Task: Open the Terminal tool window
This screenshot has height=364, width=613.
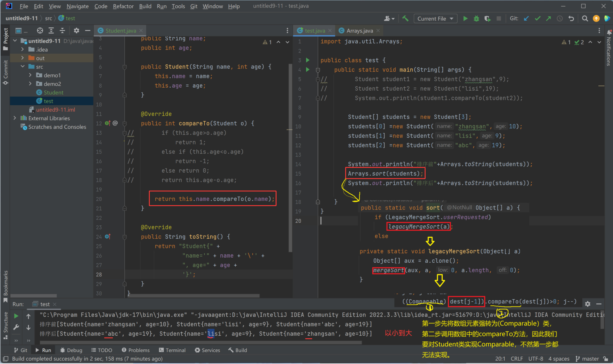Action: 172,350
